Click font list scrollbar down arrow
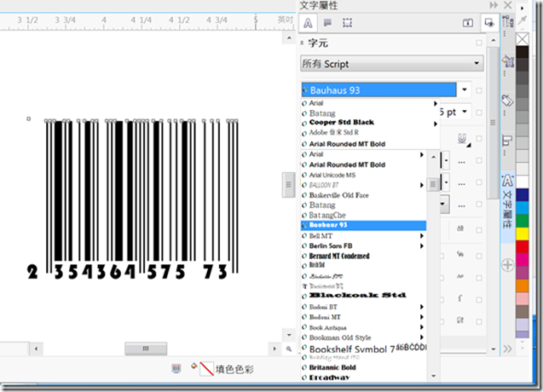Viewport: 543px width, 392px height. pos(433,376)
